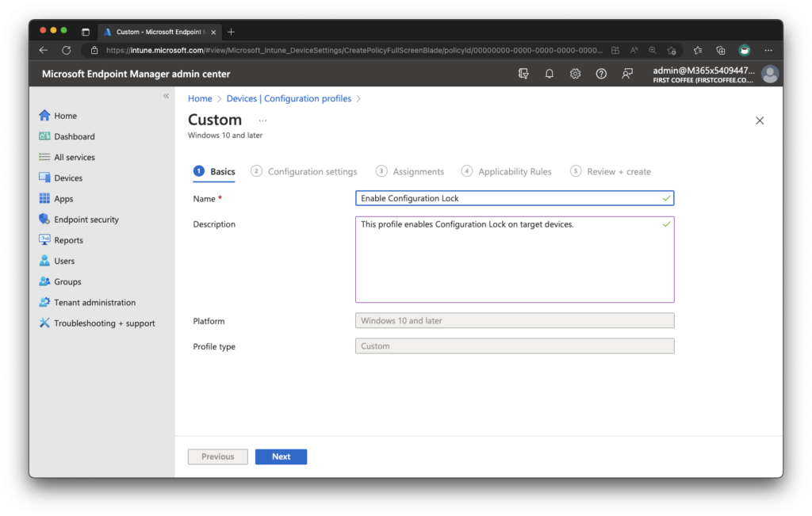Image resolution: width=812 pixels, height=516 pixels.
Task: Open the favorites list icon in browser toolbar
Action: [698, 50]
